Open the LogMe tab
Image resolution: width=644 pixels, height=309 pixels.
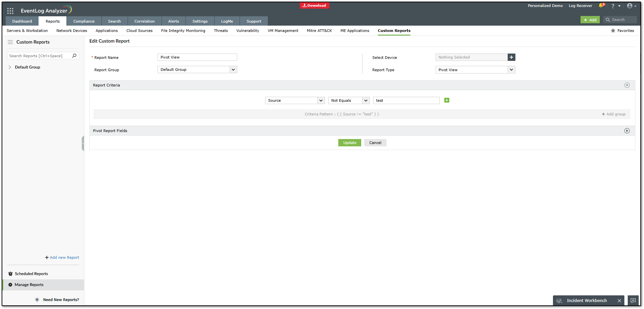pos(227,21)
